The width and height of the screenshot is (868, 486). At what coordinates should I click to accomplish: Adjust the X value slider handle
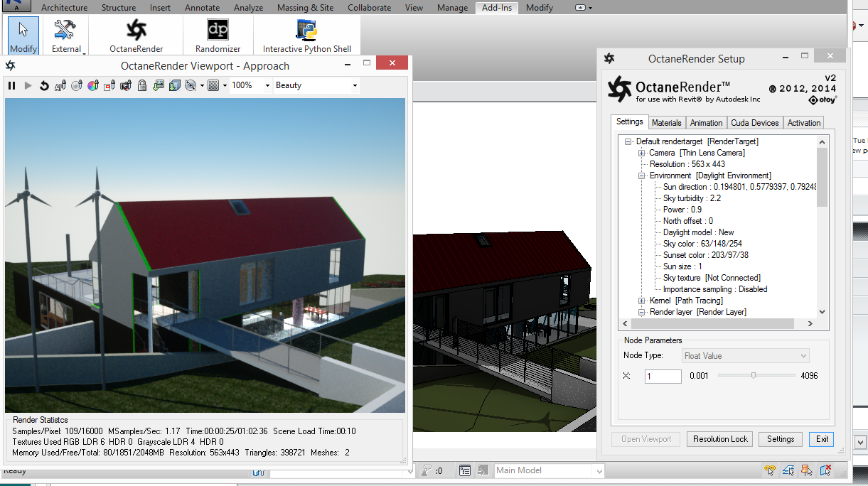(754, 375)
